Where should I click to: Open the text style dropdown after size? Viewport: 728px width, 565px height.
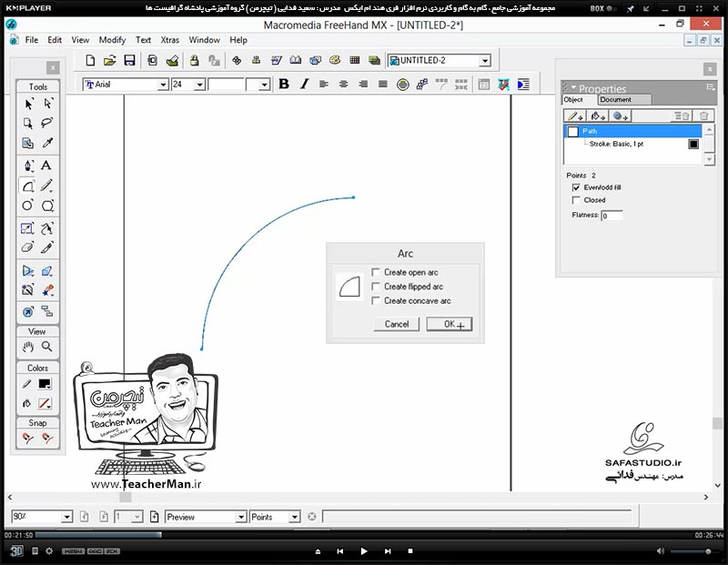(x=264, y=85)
